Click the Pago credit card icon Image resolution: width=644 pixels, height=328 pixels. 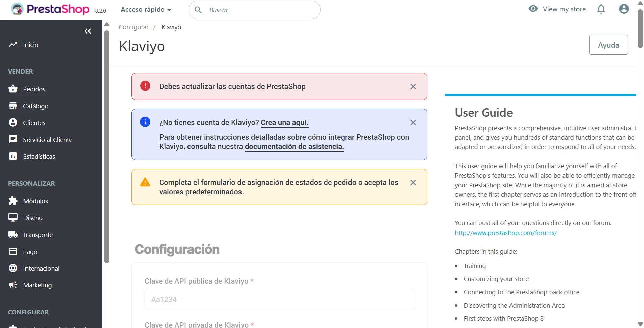pyautogui.click(x=13, y=251)
